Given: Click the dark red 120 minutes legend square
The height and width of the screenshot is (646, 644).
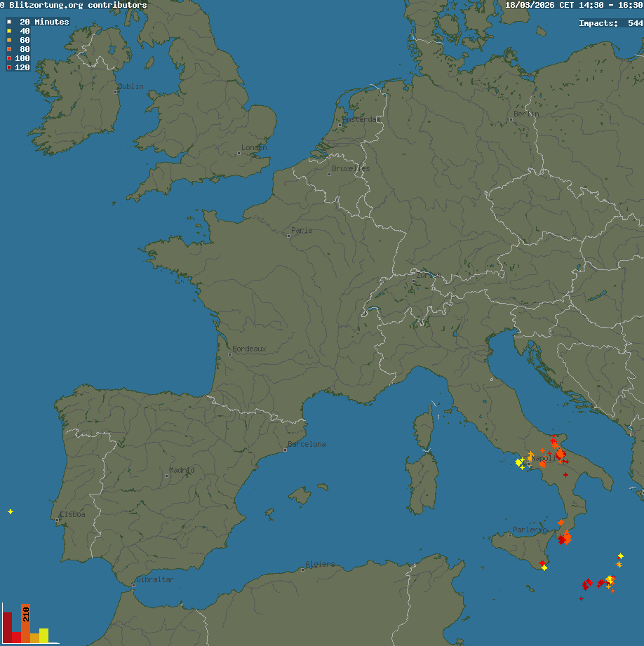Looking at the screenshot, I should 9,67.
